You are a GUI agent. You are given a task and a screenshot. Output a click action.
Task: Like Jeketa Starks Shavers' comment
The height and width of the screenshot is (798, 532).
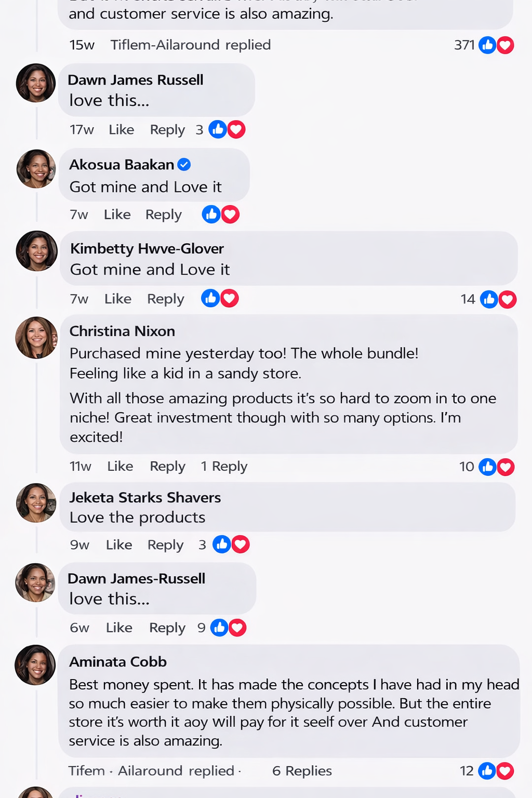pyautogui.click(x=119, y=545)
